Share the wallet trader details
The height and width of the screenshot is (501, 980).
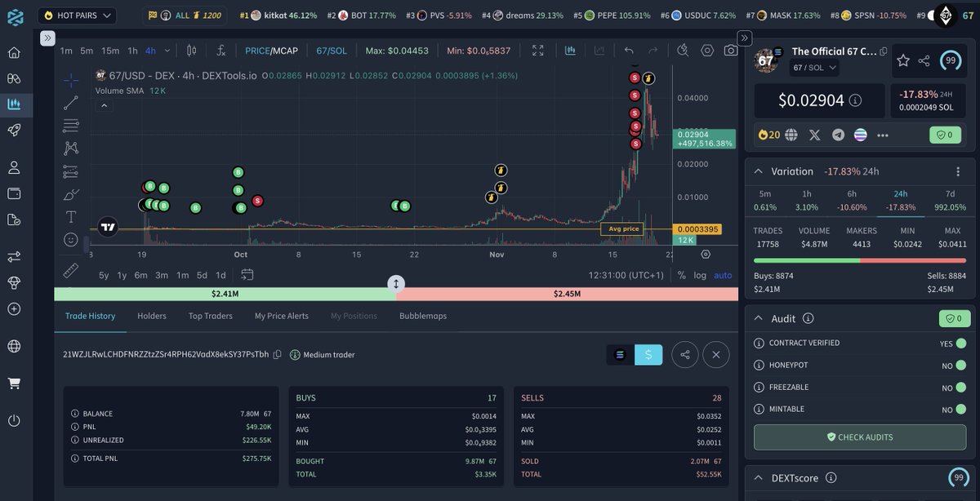coord(685,354)
